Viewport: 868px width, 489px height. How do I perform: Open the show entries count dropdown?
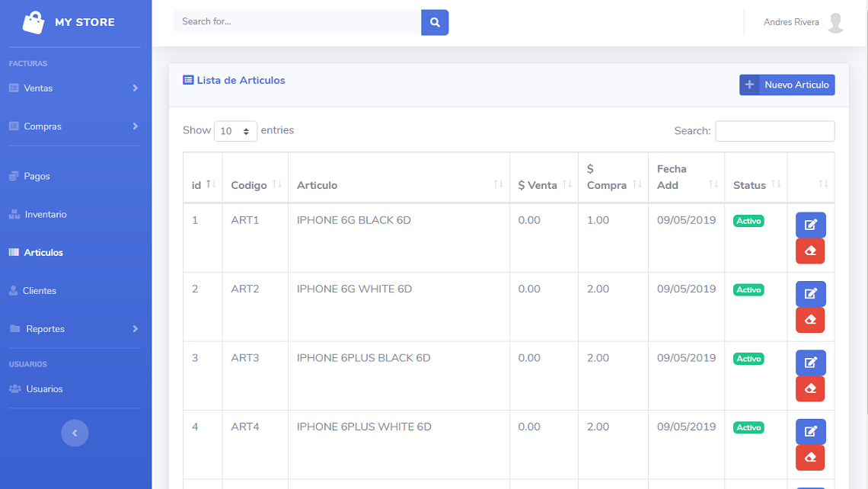(235, 131)
